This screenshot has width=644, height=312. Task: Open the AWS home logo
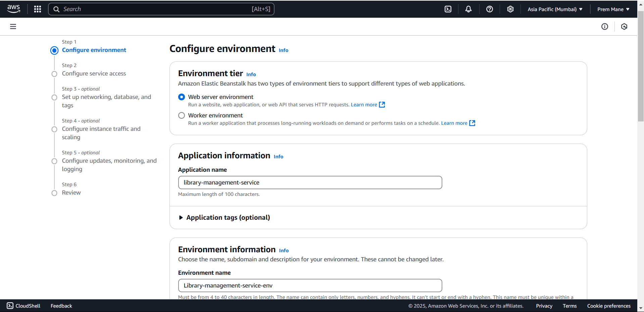pos(14,9)
